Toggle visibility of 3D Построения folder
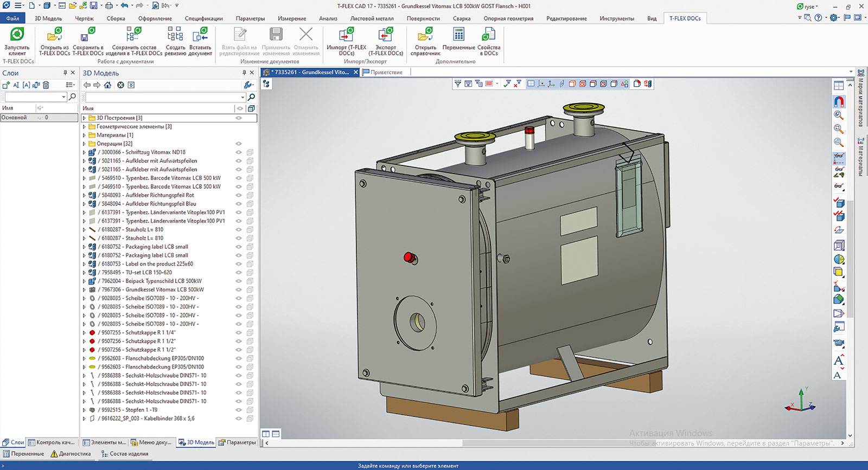868x470 pixels. click(238, 118)
